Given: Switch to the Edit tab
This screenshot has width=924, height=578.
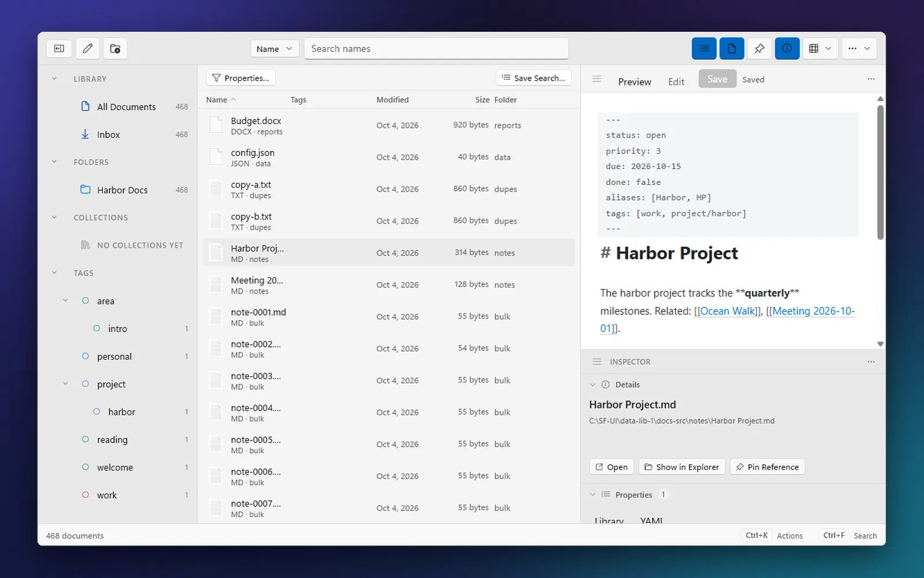Looking at the screenshot, I should coord(676,81).
